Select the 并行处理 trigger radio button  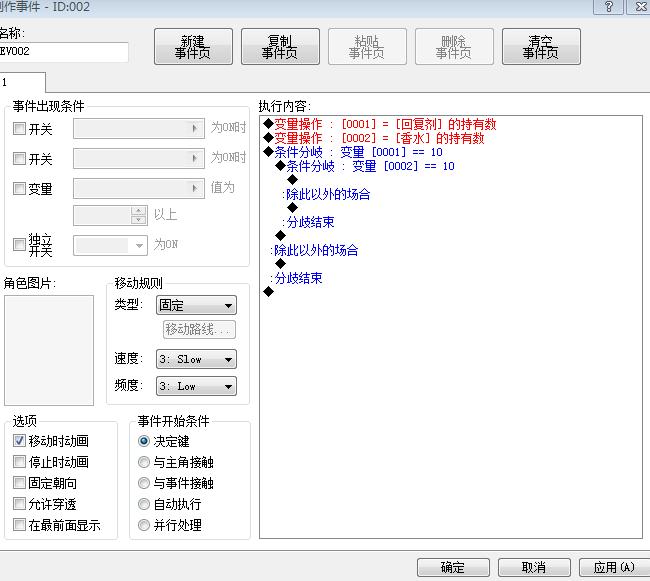(x=144, y=525)
